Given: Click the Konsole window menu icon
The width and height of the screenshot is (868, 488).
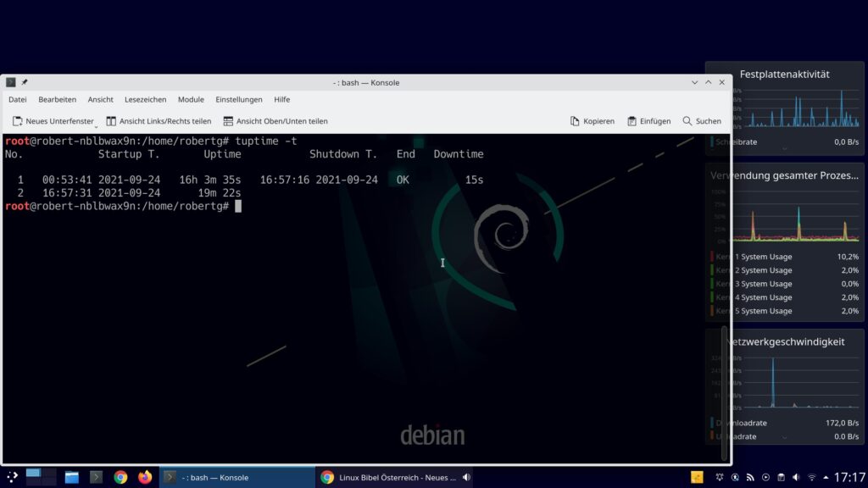Looking at the screenshot, I should click(x=10, y=82).
